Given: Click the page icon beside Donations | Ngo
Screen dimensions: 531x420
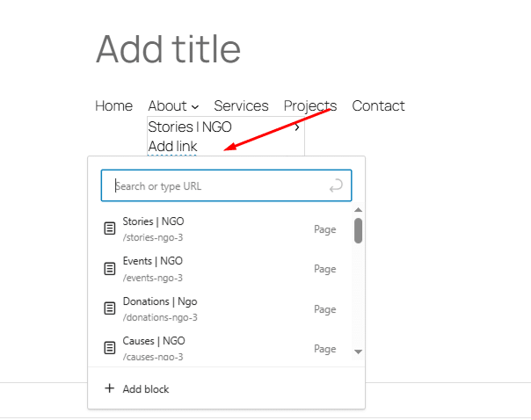Looking at the screenshot, I should coord(109,308).
